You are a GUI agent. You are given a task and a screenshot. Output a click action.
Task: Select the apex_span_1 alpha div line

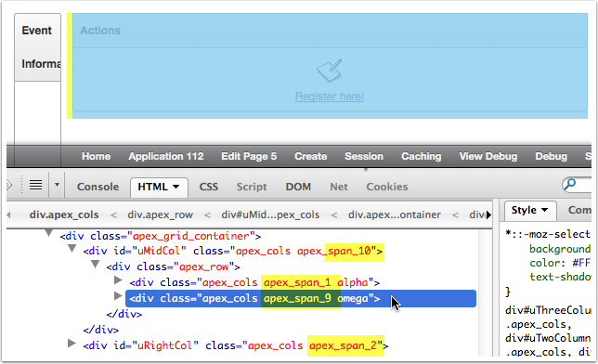[254, 282]
